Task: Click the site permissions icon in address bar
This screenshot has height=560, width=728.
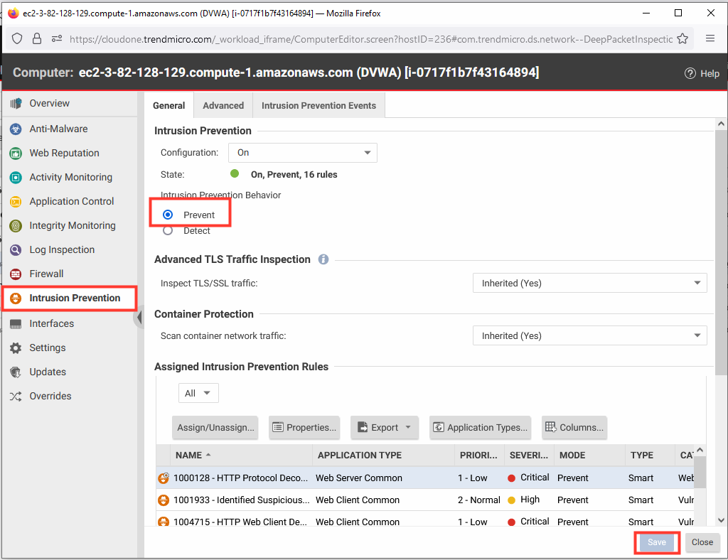Action: 57,38
